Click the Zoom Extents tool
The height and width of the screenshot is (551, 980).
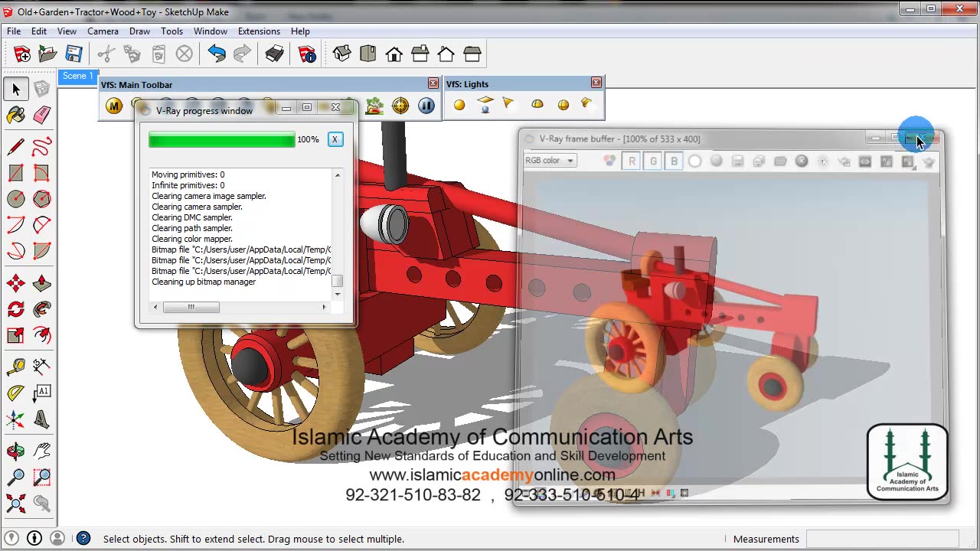coord(15,504)
